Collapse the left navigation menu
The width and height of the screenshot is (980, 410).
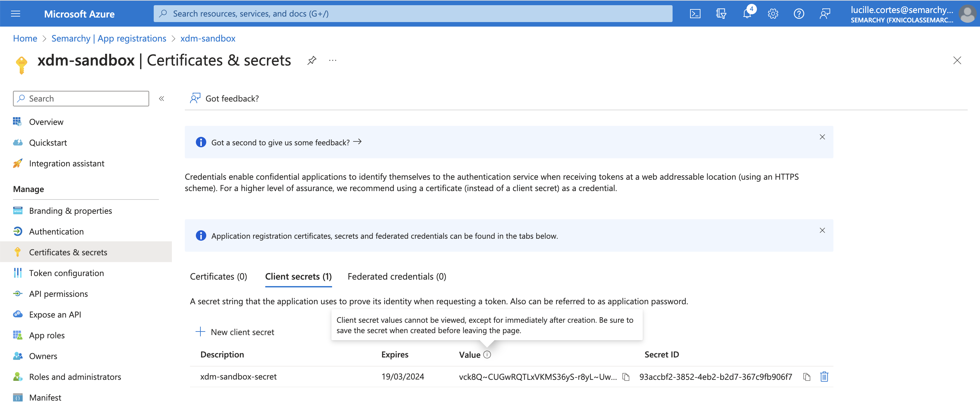(x=162, y=99)
